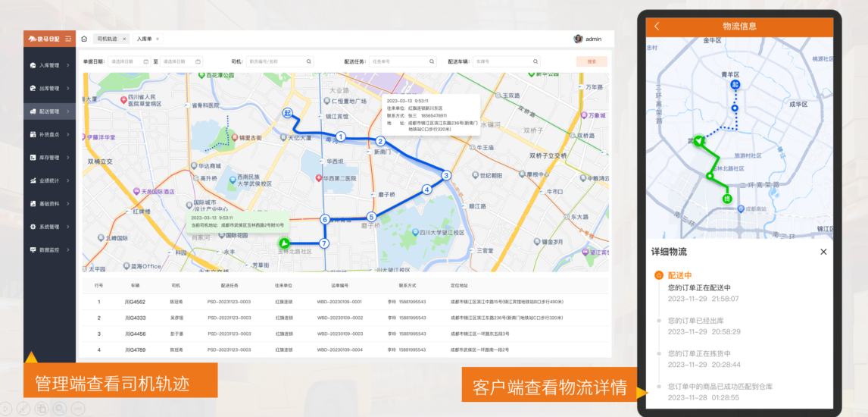The image size is (868, 417).
Task: Click the 补货盘点 sidebar icon
Action: (x=33, y=134)
